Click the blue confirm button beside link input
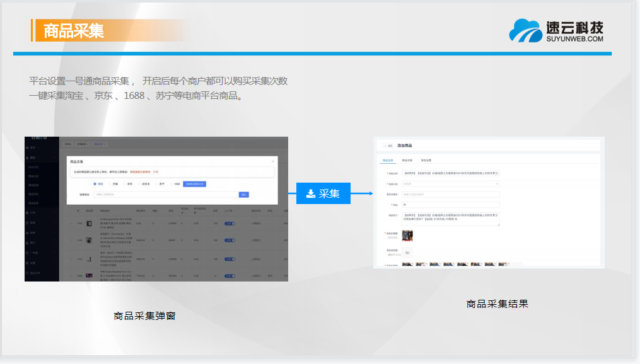This screenshot has width=640, height=364. [244, 195]
